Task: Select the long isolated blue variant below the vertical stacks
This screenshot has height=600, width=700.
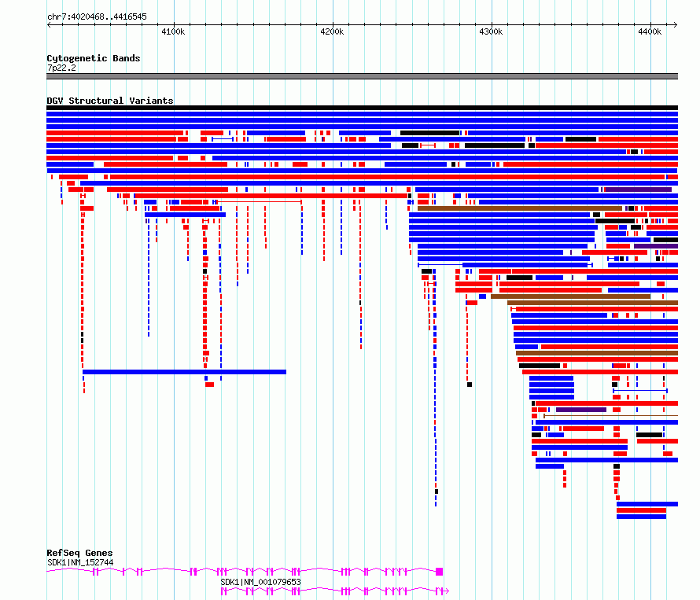Action: (x=184, y=372)
